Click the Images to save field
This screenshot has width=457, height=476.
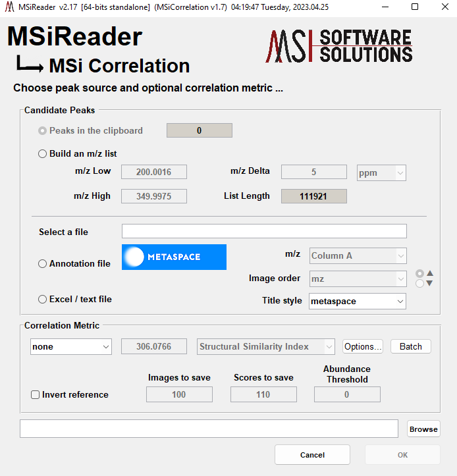(180, 394)
